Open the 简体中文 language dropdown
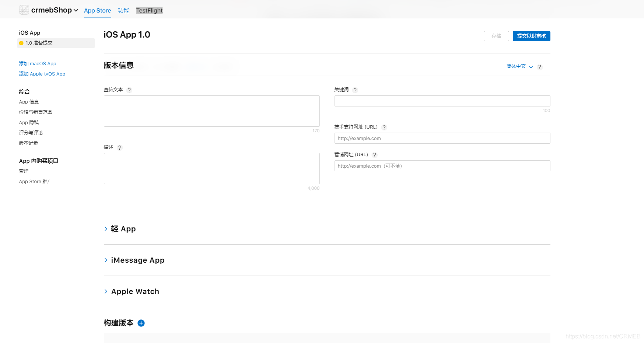 coord(519,66)
